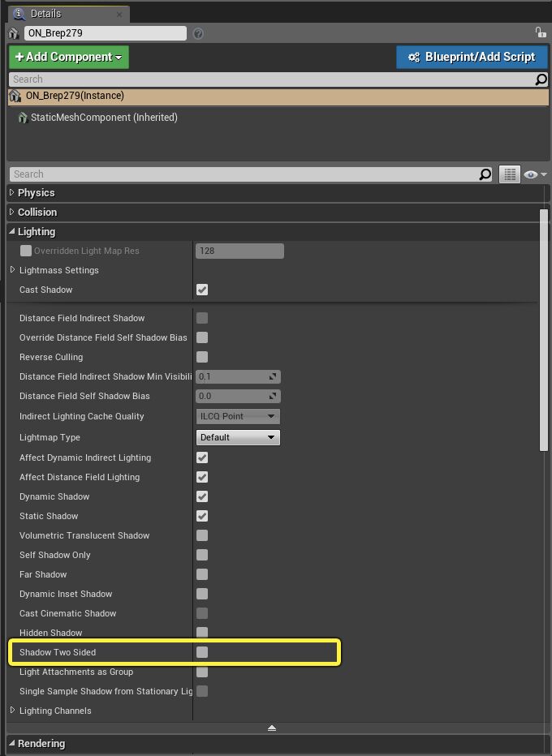Close the Details tab
Viewport: 552px width, 756px height.
(119, 14)
